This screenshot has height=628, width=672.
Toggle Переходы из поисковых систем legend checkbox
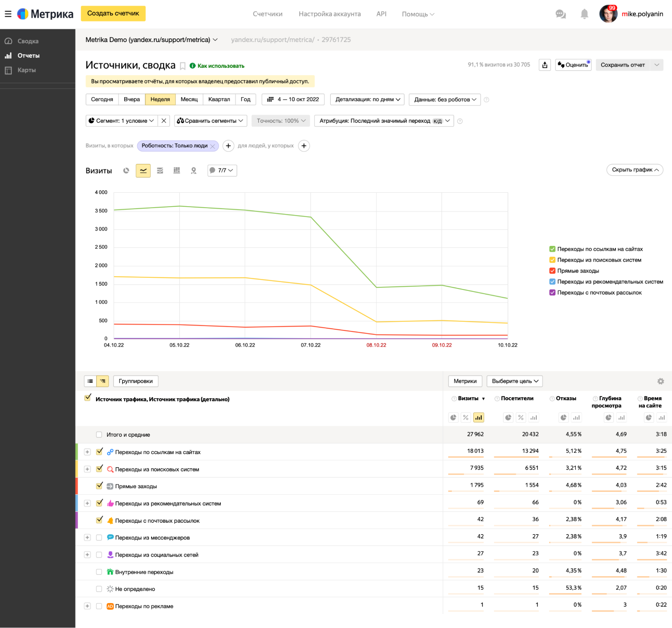(552, 260)
